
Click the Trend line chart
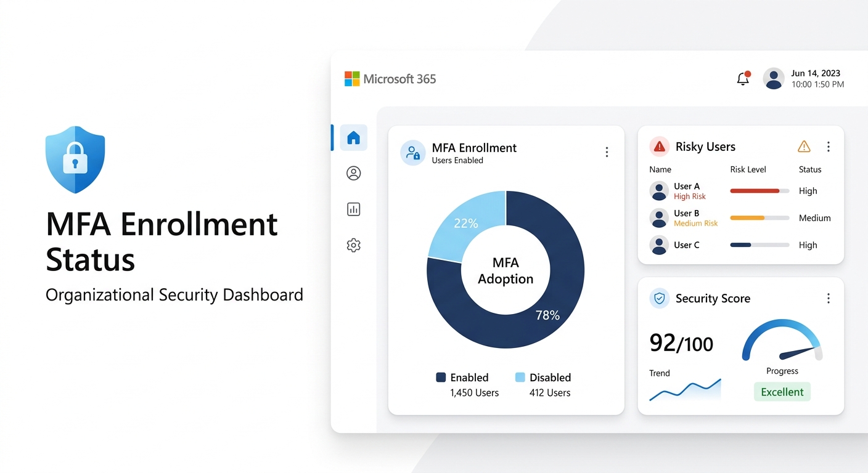click(x=685, y=390)
